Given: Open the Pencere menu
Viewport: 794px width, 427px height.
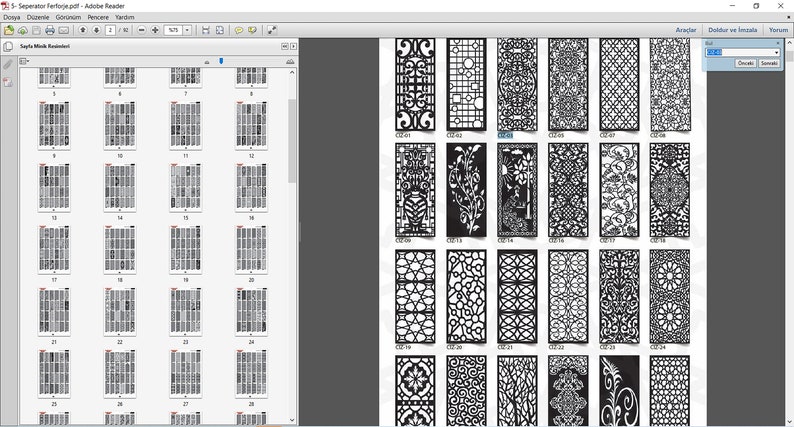Looking at the screenshot, I should 98,17.
